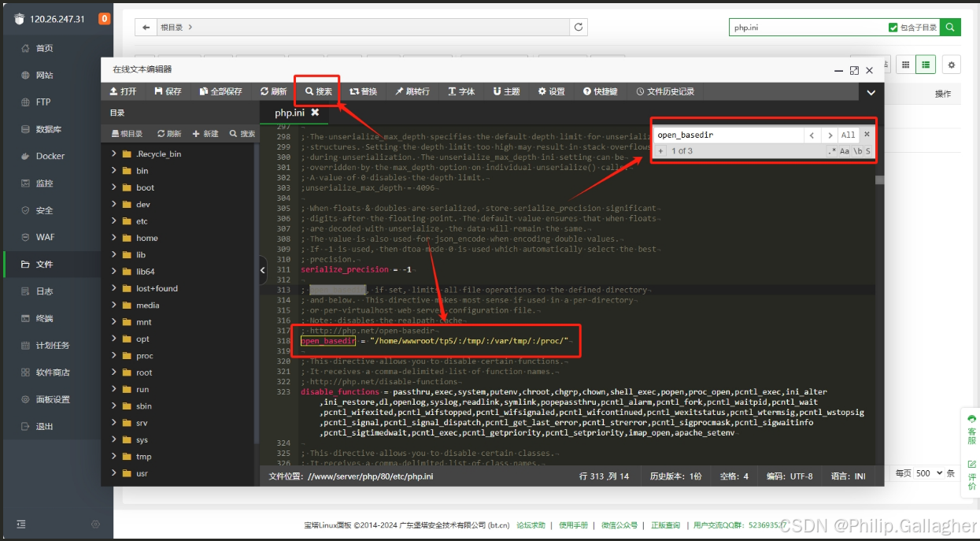
Task: Save the file with the 保存 button
Action: (169, 91)
